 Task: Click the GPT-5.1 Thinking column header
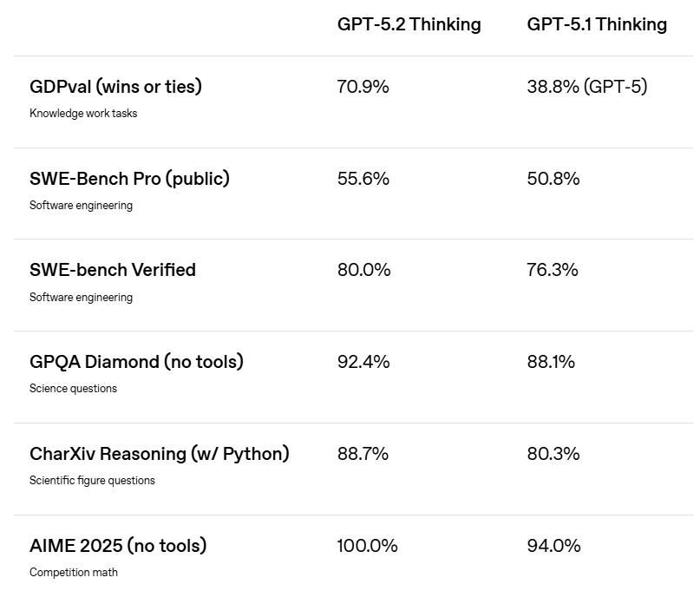(x=597, y=24)
